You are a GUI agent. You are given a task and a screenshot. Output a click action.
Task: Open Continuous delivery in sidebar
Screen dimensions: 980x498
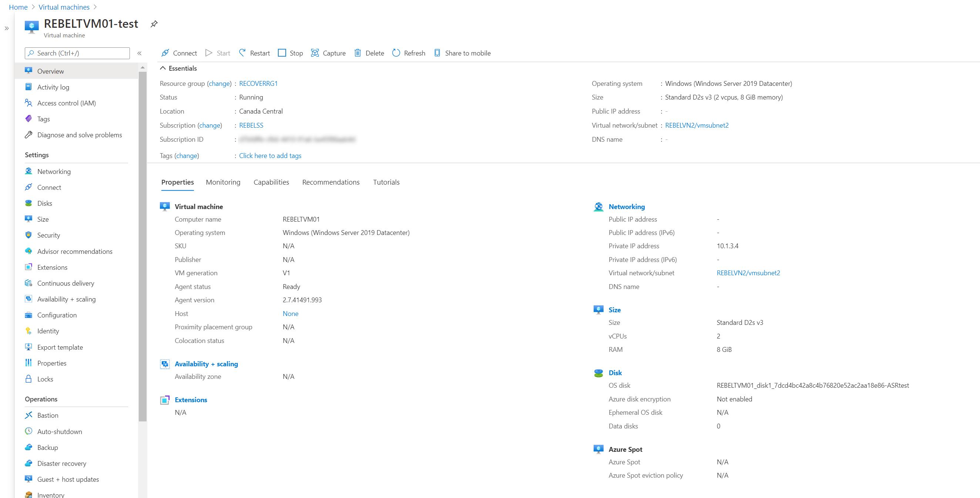point(66,283)
